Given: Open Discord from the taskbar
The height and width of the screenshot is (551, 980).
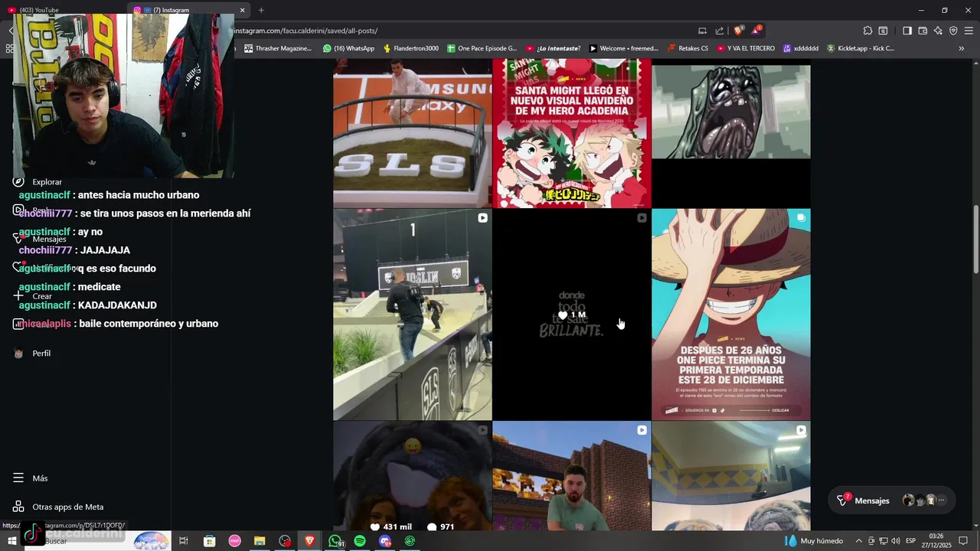Looking at the screenshot, I should pyautogui.click(x=385, y=541).
